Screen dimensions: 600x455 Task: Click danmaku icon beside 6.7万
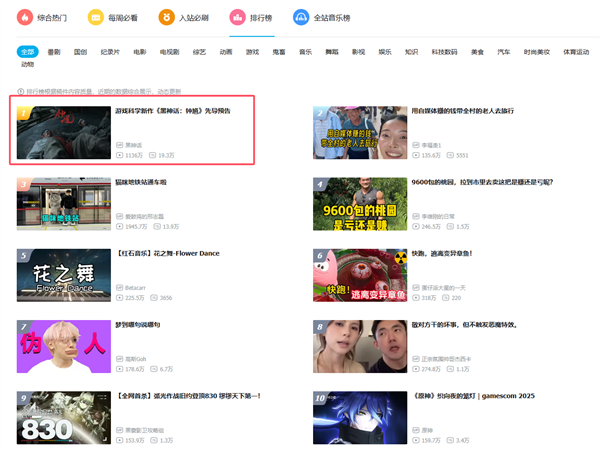pyautogui.click(x=154, y=369)
